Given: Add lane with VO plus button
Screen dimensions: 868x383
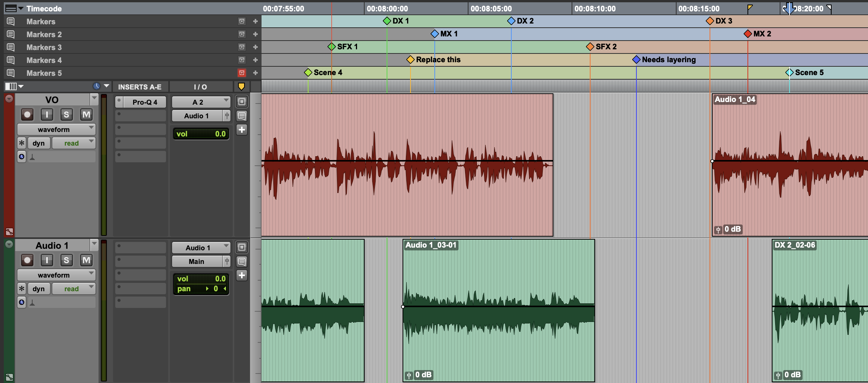Looking at the screenshot, I should [x=242, y=130].
